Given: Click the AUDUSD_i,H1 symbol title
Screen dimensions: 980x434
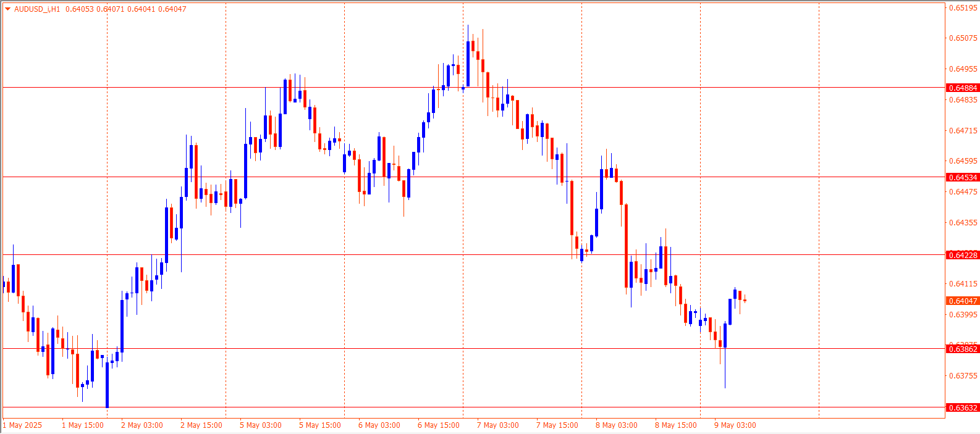Looking at the screenshot, I should (x=37, y=9).
